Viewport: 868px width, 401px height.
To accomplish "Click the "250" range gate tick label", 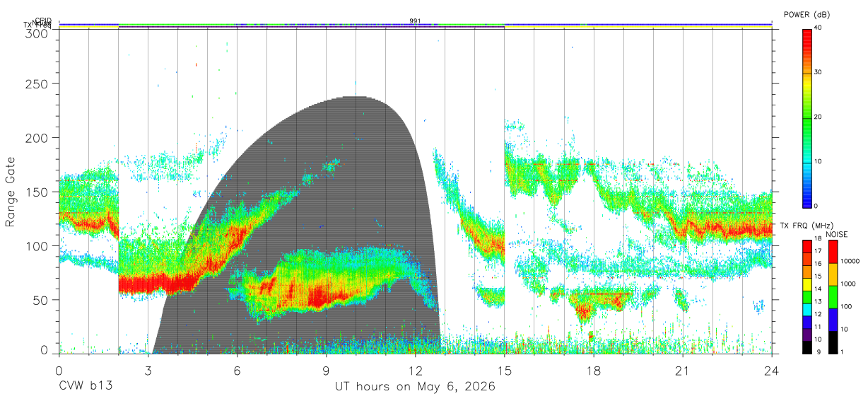I will pos(37,84).
